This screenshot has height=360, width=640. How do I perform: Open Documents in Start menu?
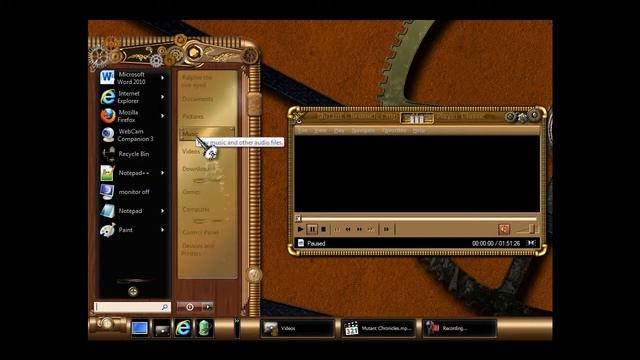[198, 99]
